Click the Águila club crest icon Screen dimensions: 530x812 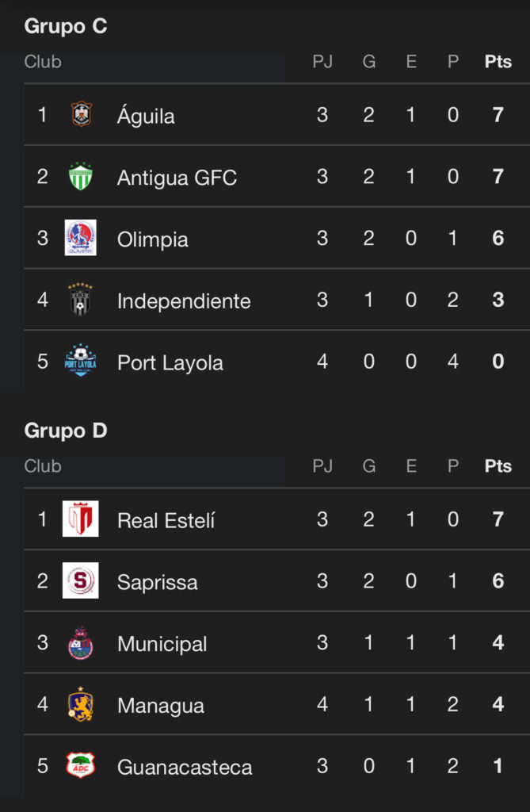81,115
